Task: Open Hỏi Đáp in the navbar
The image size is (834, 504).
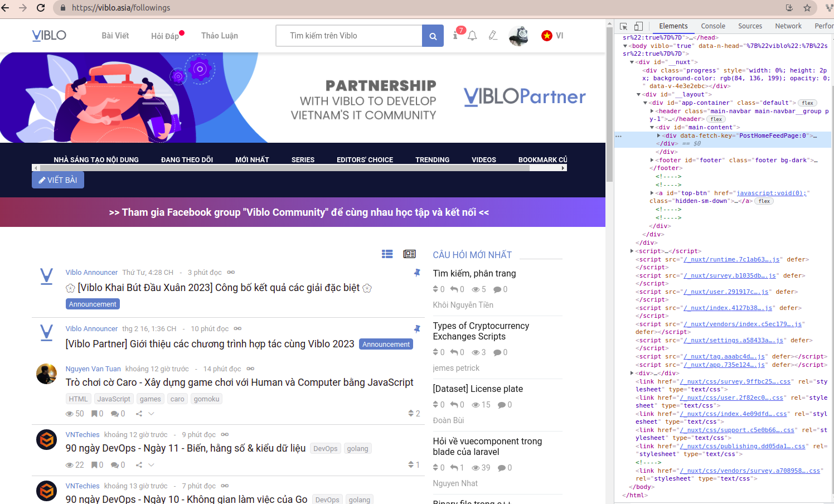Action: coord(165,36)
